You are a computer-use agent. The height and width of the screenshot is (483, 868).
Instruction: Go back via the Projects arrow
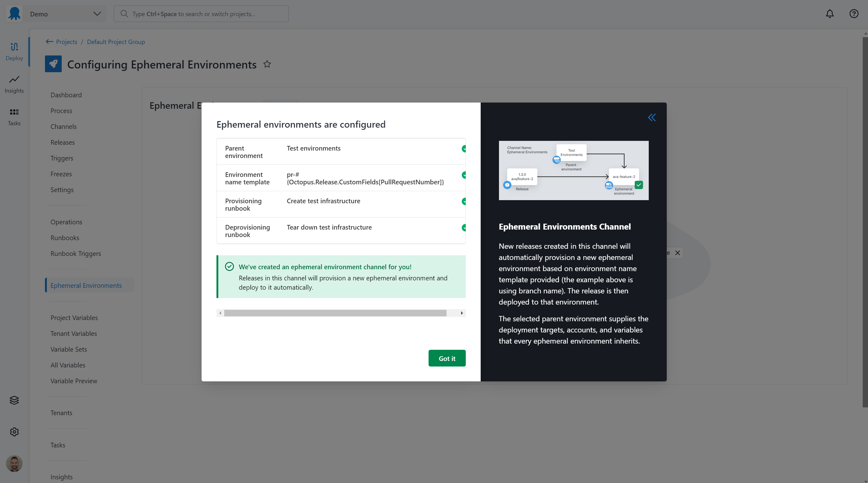49,42
